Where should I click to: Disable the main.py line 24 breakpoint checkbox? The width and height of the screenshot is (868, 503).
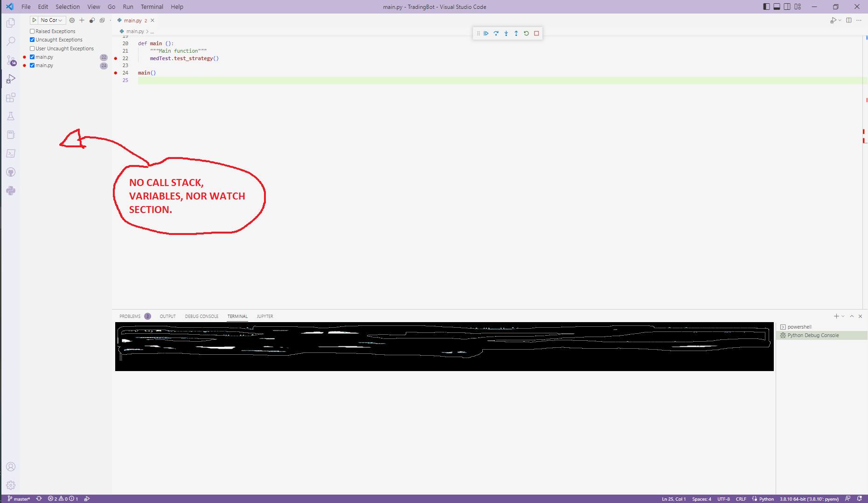pyautogui.click(x=32, y=65)
